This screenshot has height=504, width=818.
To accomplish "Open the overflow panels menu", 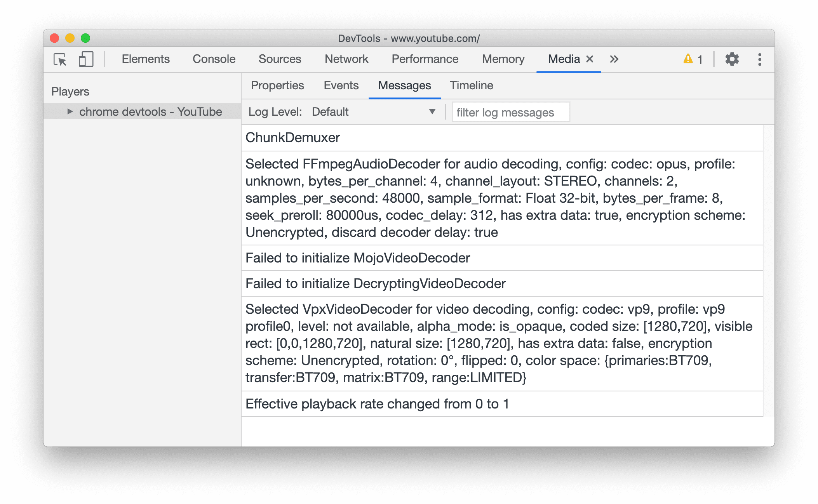I will 614,59.
